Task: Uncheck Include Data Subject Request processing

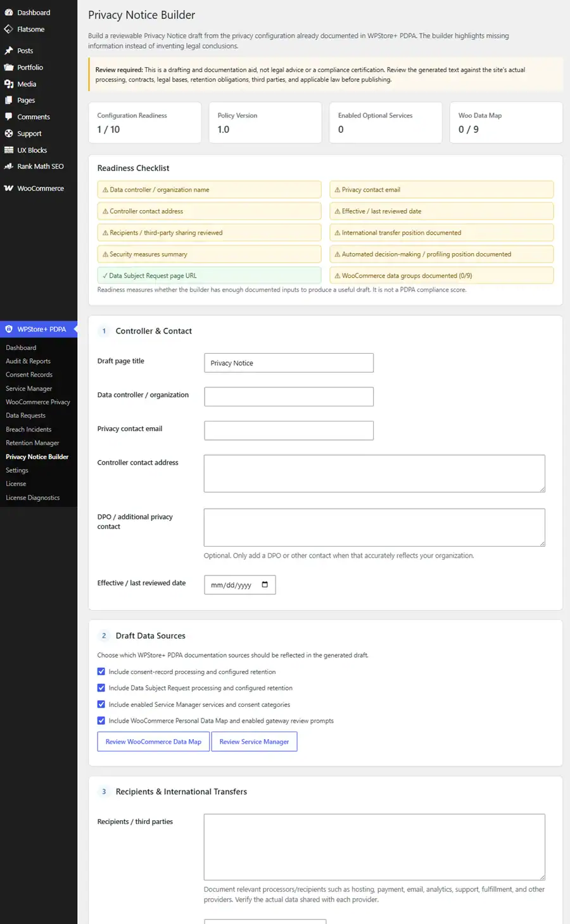Action: 101,688
